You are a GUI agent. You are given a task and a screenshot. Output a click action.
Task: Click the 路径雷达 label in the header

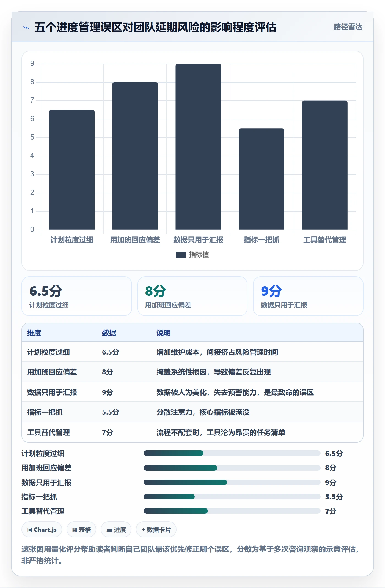[348, 27]
